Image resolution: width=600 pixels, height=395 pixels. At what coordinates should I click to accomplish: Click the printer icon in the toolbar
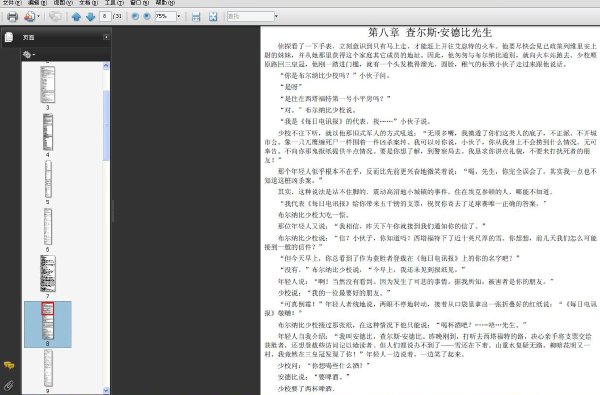[x=13, y=16]
